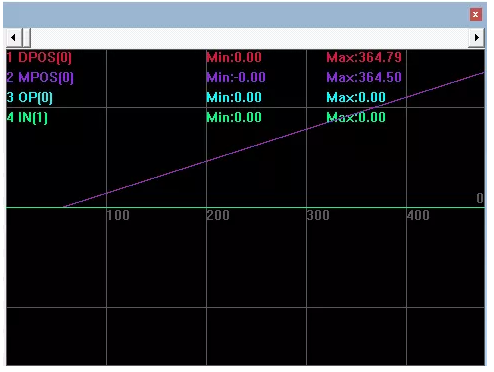Click the 200 mark on the time axis

pos(218,216)
